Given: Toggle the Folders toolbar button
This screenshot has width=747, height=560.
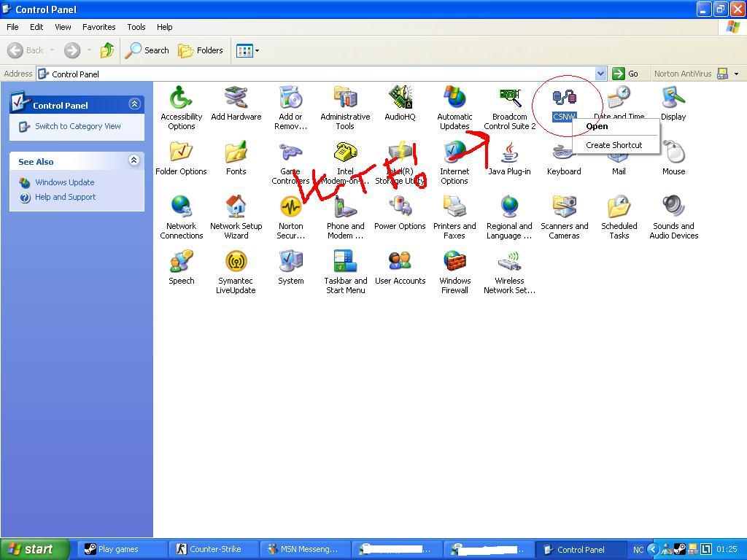Looking at the screenshot, I should (200, 50).
